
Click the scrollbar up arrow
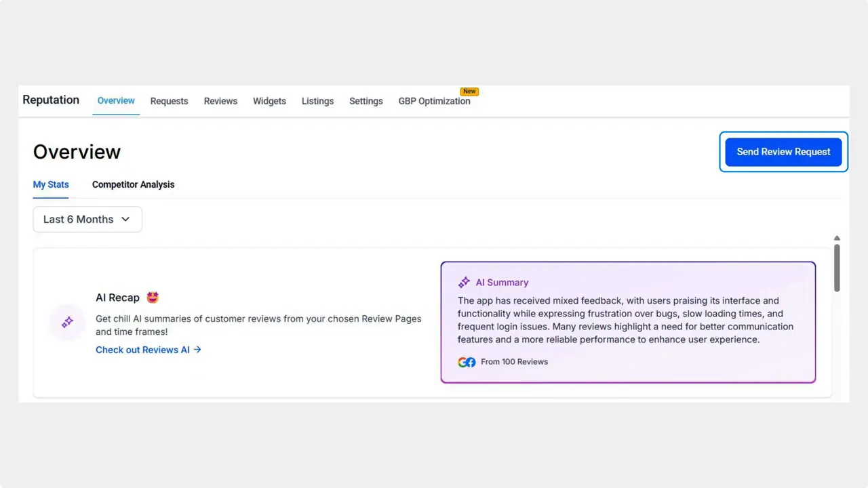(837, 238)
